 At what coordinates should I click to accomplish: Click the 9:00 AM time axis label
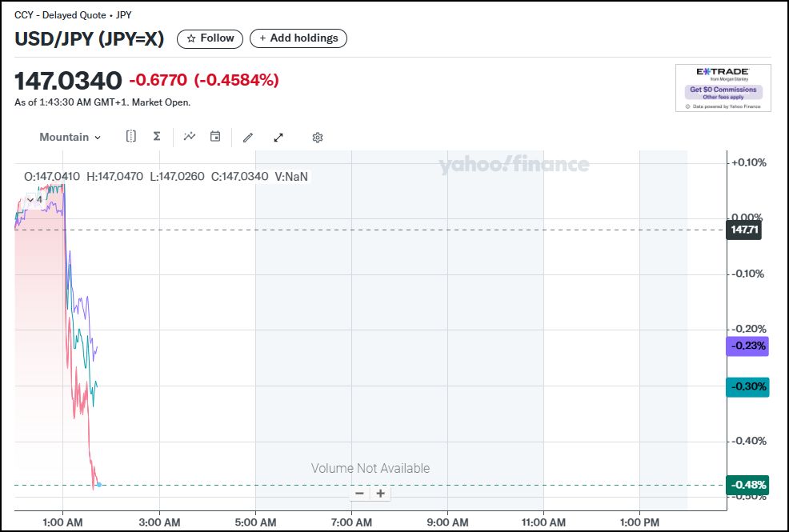point(448,522)
